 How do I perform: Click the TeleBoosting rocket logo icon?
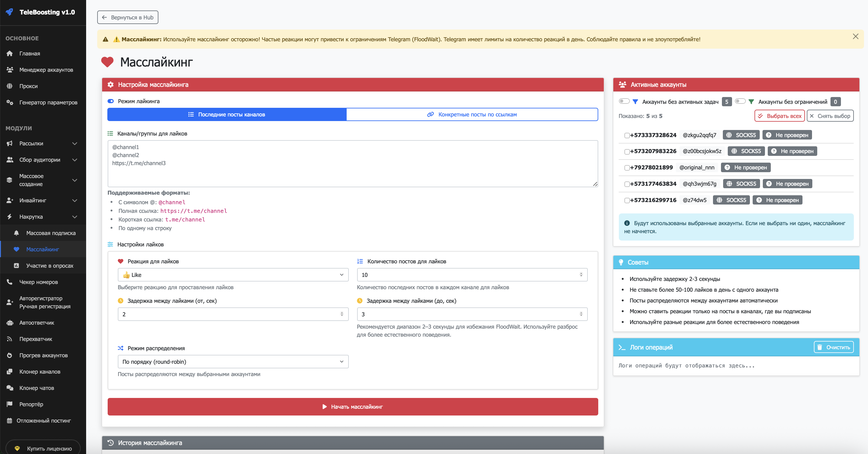point(10,12)
